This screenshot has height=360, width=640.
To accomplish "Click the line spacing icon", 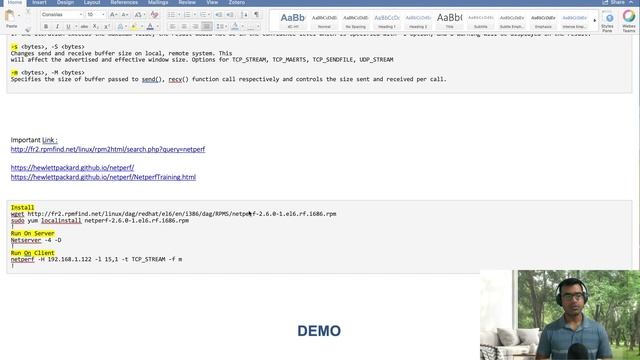I will pyautogui.click(x=220, y=27).
